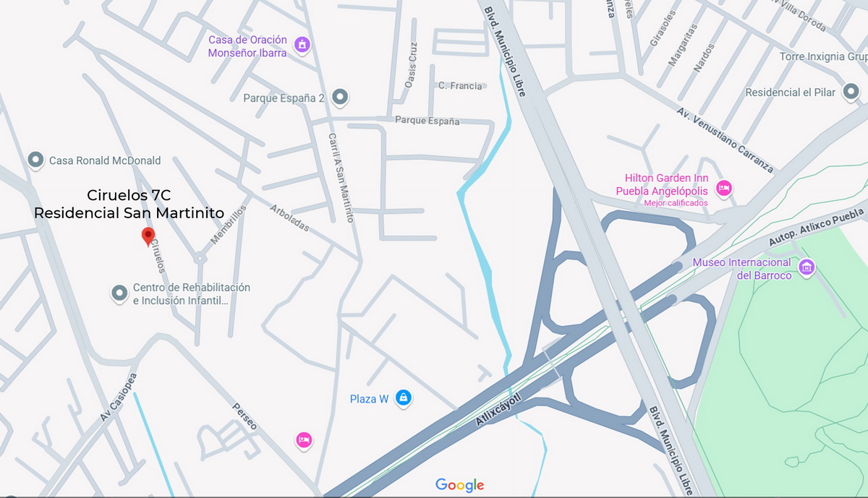Click the Casa de Oración purple place icon
Screen dimensions: 868x498
click(302, 46)
